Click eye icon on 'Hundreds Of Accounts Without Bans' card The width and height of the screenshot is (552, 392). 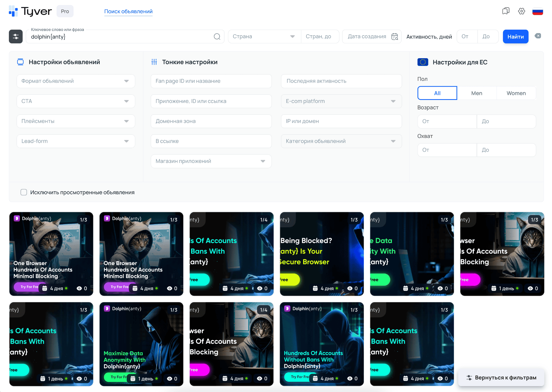click(350, 379)
